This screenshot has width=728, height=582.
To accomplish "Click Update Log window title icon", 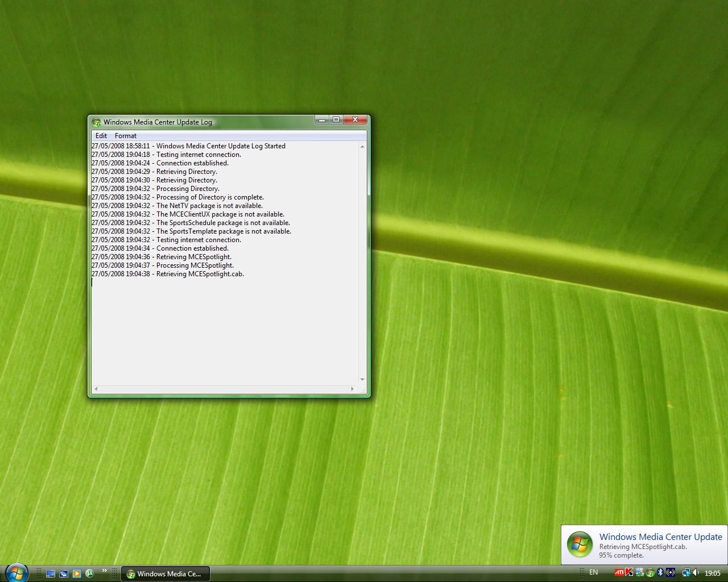I will [x=96, y=122].
